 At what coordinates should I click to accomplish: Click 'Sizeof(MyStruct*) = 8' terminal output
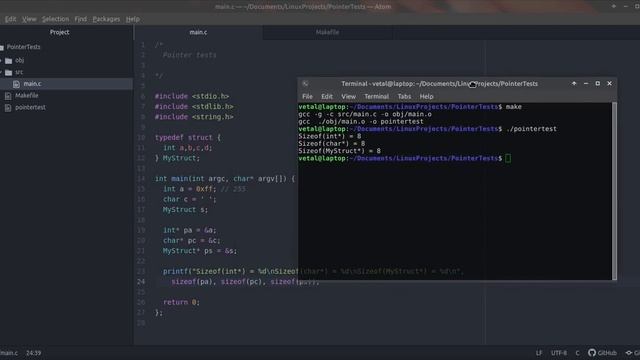340,151
